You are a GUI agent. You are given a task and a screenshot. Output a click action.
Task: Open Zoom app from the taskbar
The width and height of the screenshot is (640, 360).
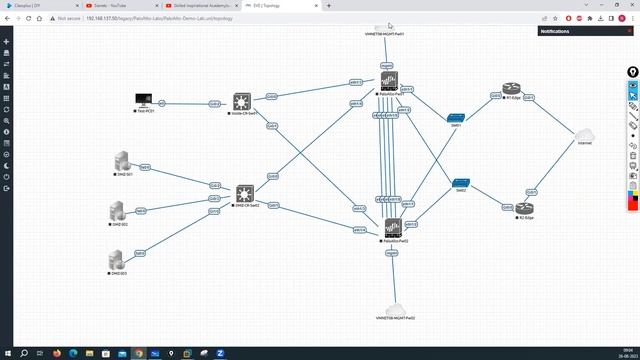(220, 353)
